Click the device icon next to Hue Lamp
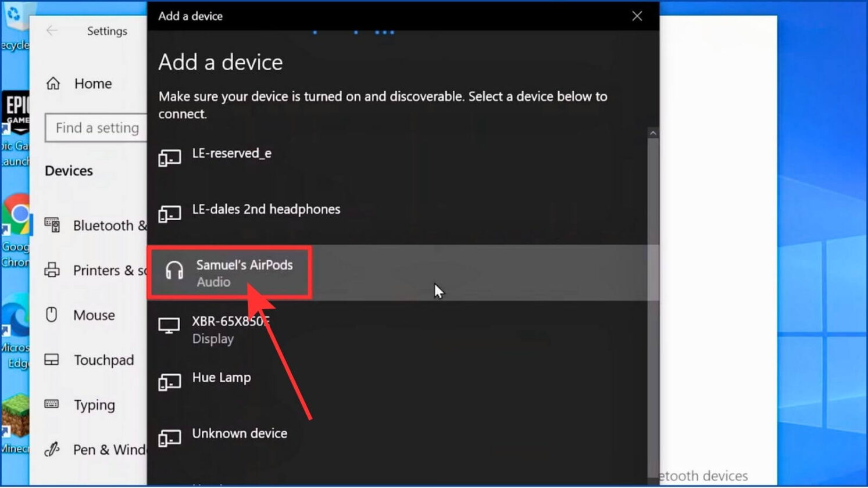 [169, 382]
